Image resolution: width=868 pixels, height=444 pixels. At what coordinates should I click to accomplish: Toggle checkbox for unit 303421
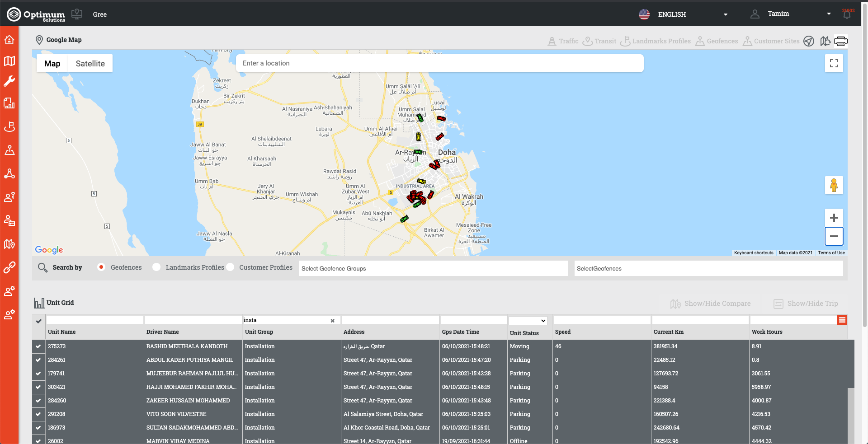(38, 387)
